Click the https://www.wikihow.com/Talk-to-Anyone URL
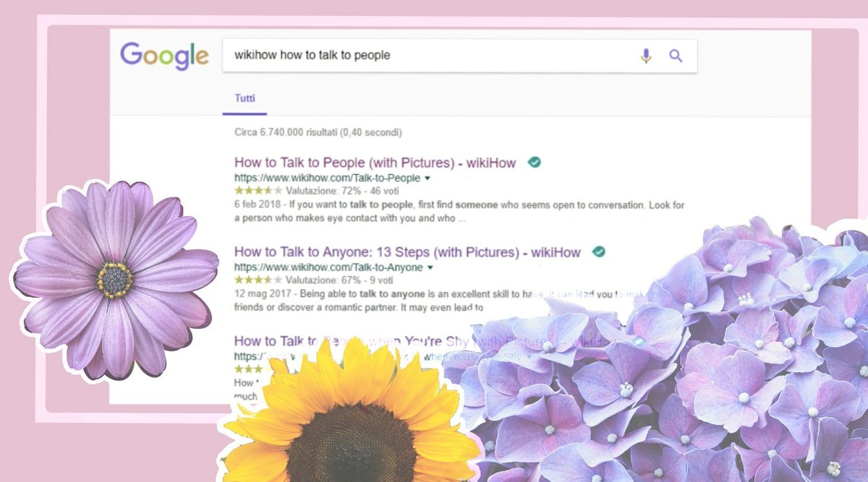Image resolution: width=868 pixels, height=482 pixels. click(328, 267)
